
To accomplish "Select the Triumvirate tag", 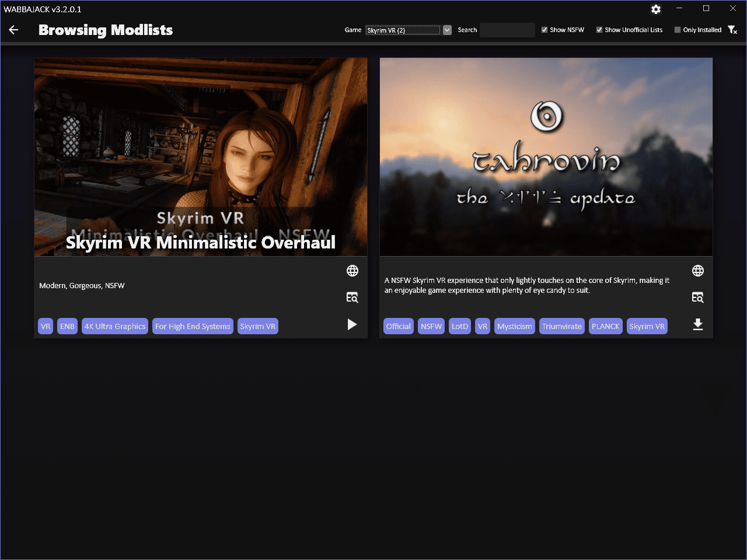I will (562, 326).
